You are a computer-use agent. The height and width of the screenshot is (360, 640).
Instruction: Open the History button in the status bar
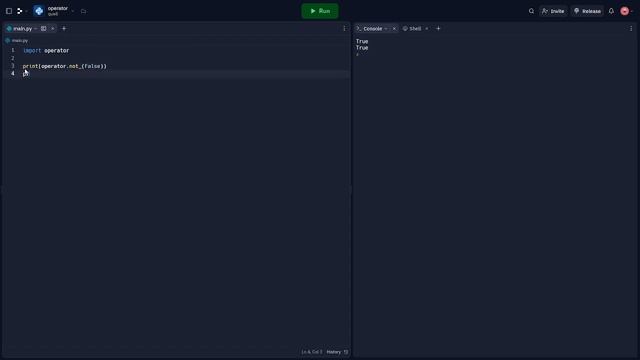click(337, 352)
